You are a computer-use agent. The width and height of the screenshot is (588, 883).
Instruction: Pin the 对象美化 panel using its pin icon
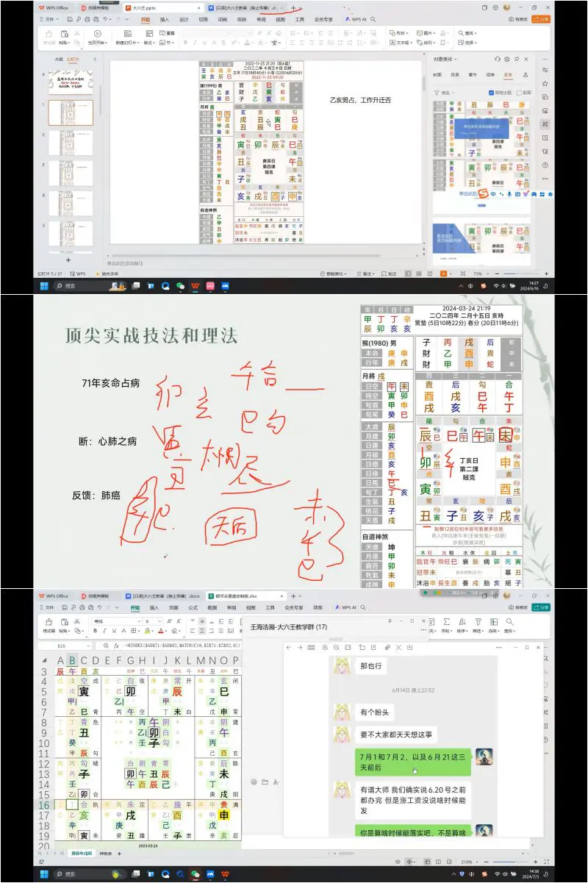click(x=517, y=59)
